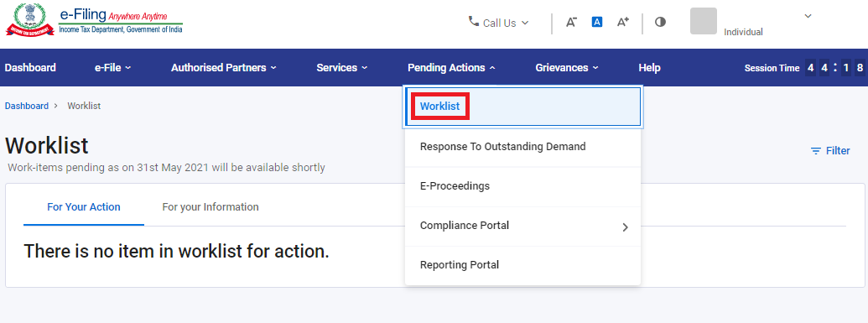
Task: Open the e-File menu
Action: coord(113,68)
